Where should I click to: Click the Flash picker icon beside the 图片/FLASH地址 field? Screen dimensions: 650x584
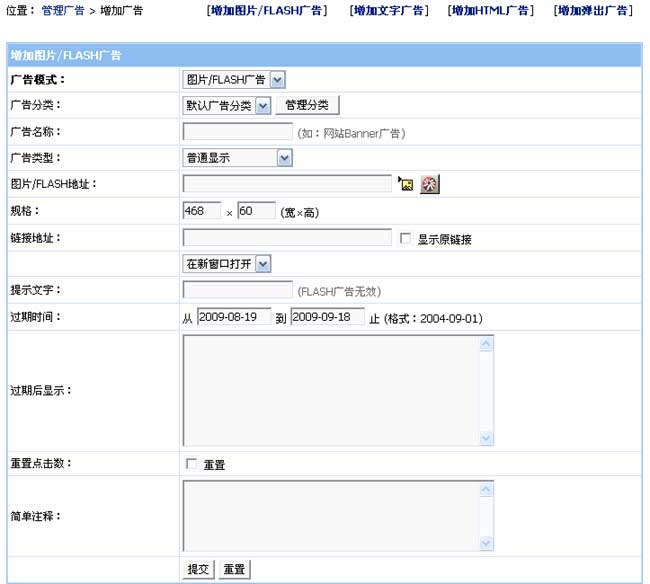tap(430, 184)
